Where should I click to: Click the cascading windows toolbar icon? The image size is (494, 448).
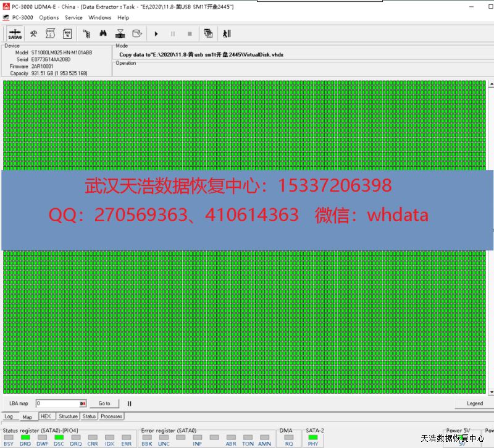tap(208, 34)
